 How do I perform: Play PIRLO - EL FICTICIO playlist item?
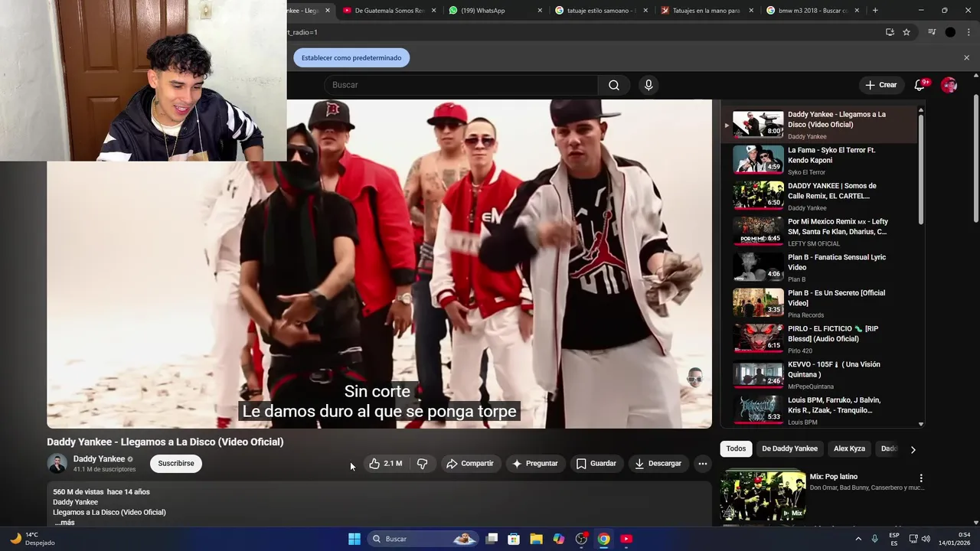tap(819, 339)
